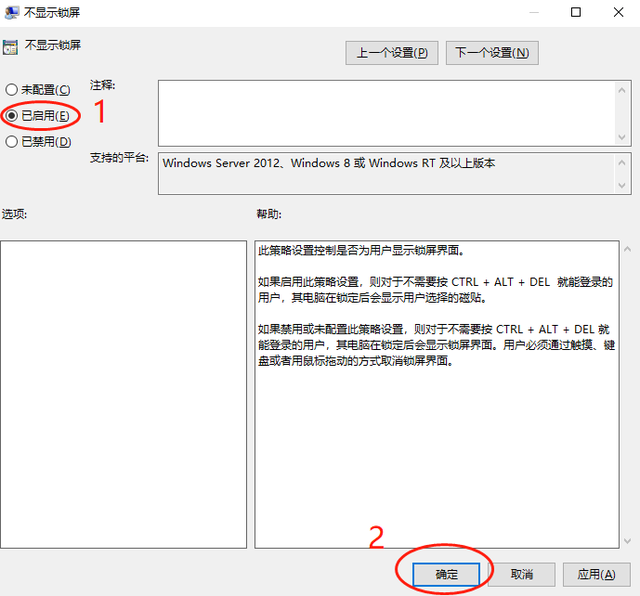Click the help paragraph starting 如果禁用或未配置

pyautogui.click(x=436, y=345)
